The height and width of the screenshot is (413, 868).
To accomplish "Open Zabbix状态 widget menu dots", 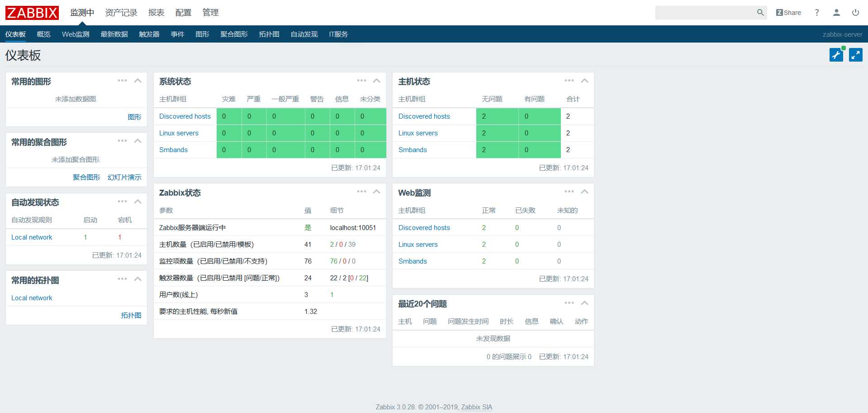I will (x=361, y=192).
